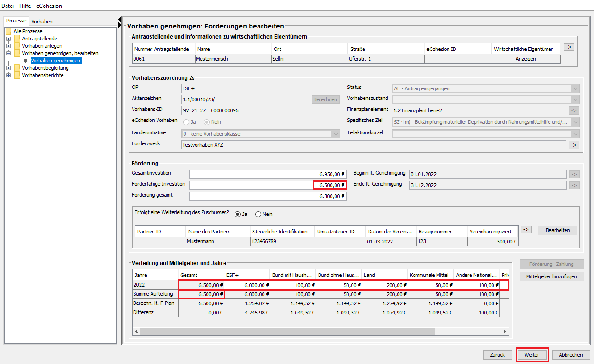Select Ja for Weiterleitung des Zuschusses
Image resolution: width=594 pixels, height=364 pixels.
point(237,214)
